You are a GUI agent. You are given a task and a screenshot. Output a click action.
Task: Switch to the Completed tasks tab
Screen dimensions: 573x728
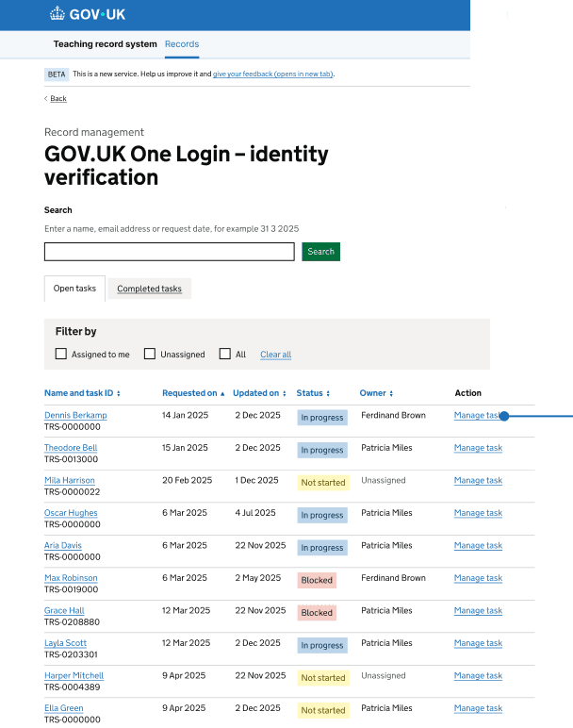click(149, 290)
